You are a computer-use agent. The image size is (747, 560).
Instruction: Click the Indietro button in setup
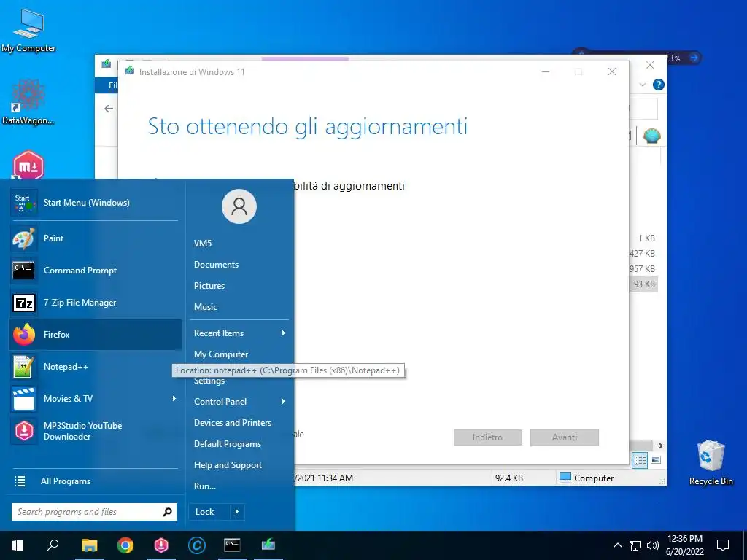click(488, 437)
